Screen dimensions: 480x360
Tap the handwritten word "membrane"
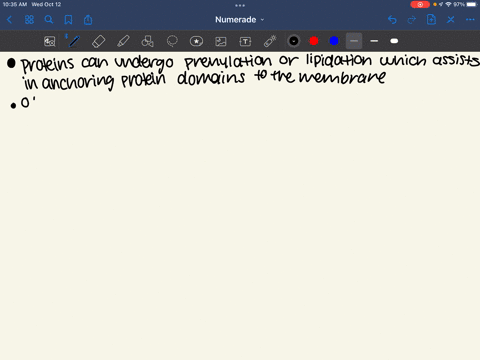click(x=342, y=77)
